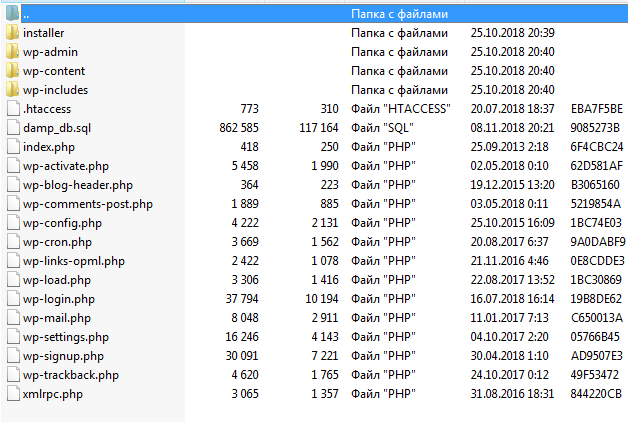Click the wp-admin folder icon

(x=12, y=52)
